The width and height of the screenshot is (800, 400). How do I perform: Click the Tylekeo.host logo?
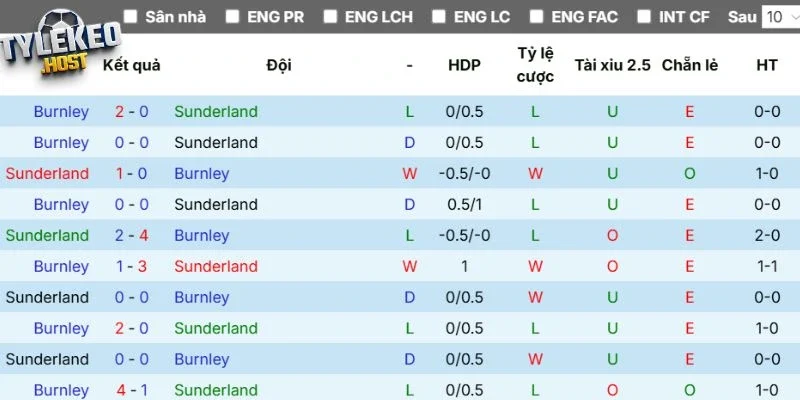click(x=60, y=48)
